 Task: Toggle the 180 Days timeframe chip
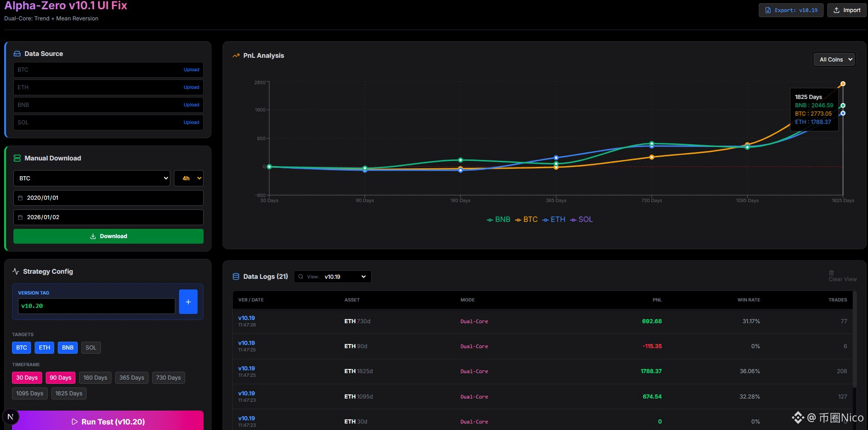pos(95,378)
